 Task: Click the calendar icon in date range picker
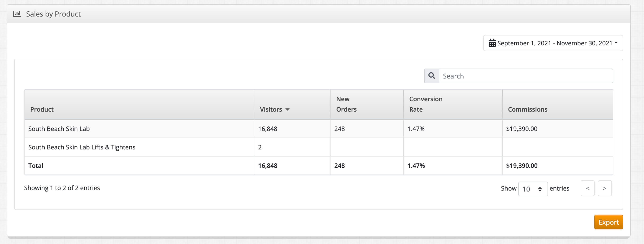492,43
